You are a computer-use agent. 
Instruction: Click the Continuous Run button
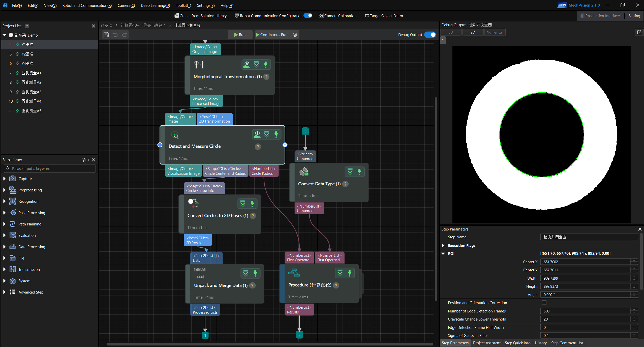(271, 35)
